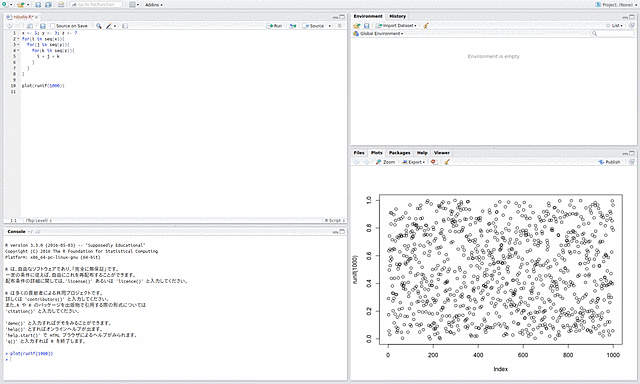Select the Console pane tab
The image size is (640, 384).
(x=16, y=231)
